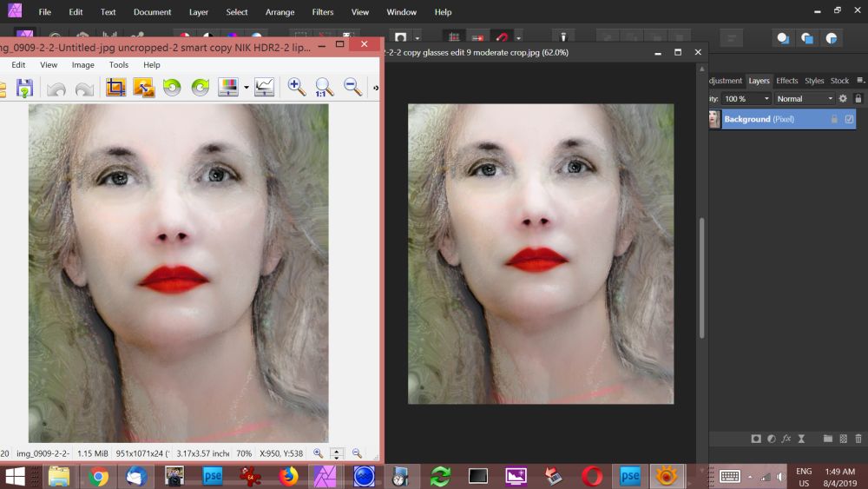Open the Tools menu in image viewer
This screenshot has width=868, height=489.
point(118,65)
